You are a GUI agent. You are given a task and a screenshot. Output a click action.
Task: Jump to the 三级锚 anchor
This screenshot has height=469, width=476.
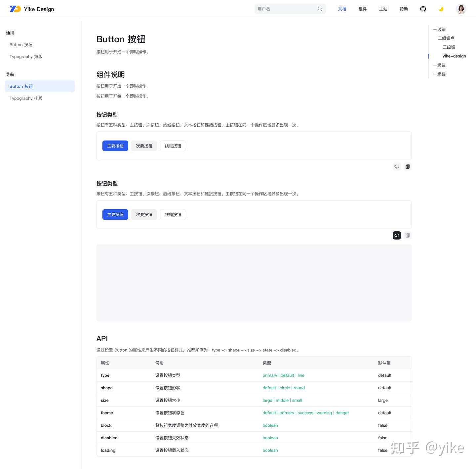(449, 47)
